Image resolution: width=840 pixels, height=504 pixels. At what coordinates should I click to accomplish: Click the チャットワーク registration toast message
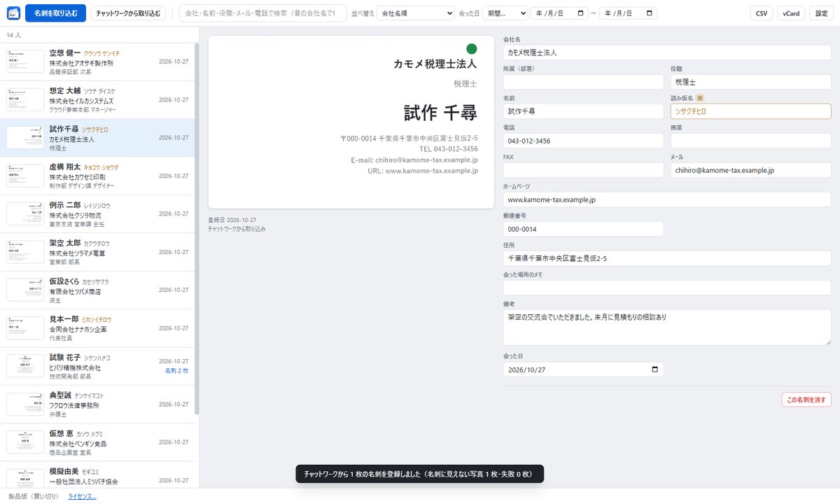[419, 474]
